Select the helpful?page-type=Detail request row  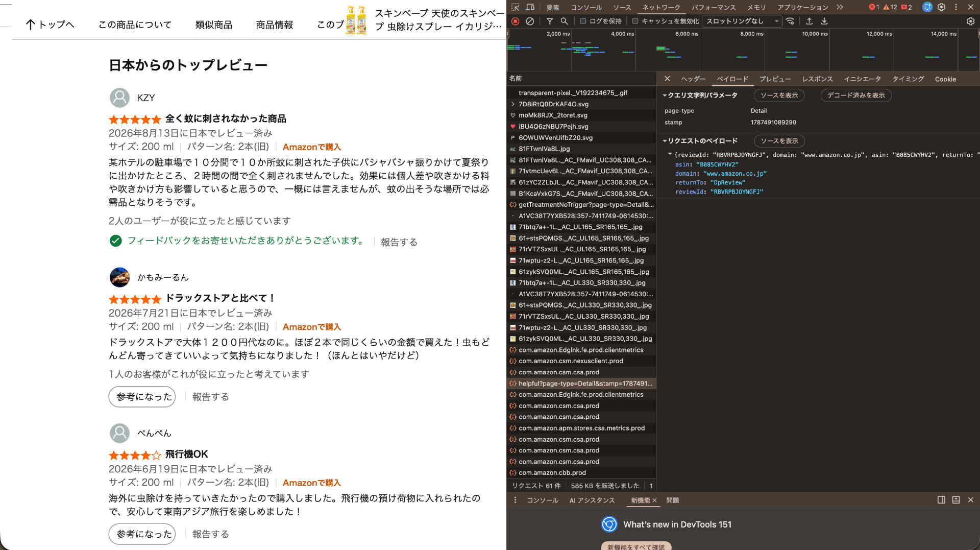pyautogui.click(x=581, y=384)
